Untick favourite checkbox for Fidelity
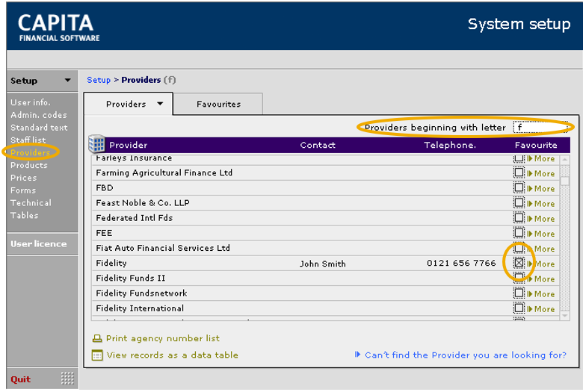Image resolution: width=583 pixels, height=392 pixels. pos(519,263)
